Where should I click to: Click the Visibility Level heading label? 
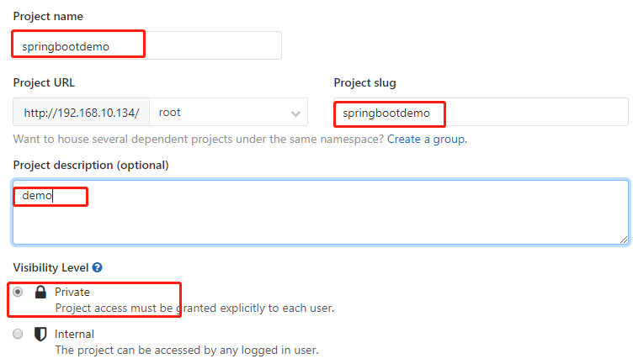(x=51, y=267)
